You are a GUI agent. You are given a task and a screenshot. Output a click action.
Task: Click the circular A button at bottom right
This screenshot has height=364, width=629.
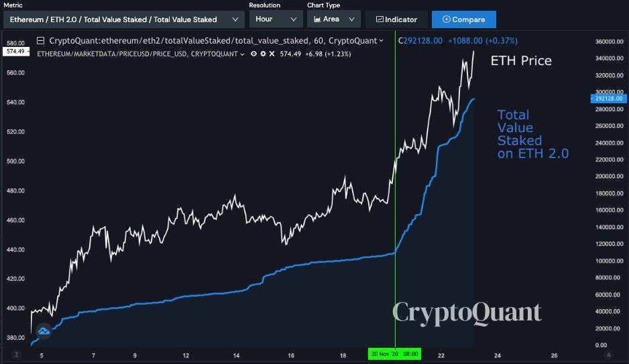tap(608, 355)
